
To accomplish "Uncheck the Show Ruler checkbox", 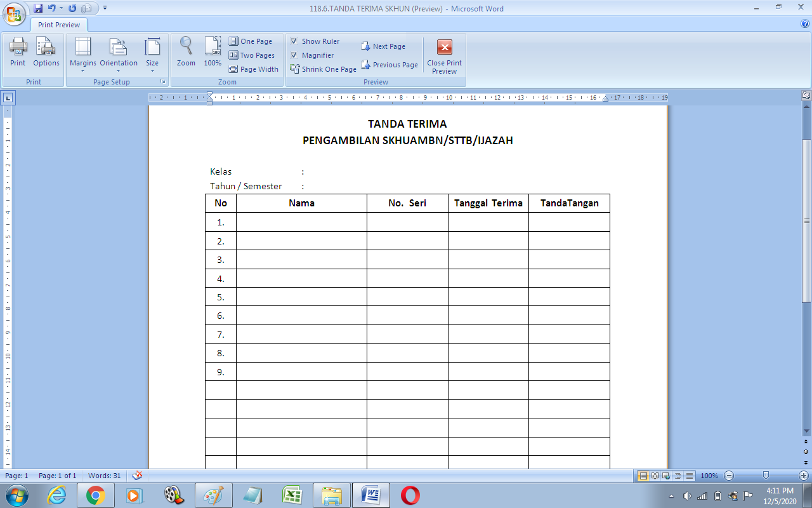I will pyautogui.click(x=294, y=41).
